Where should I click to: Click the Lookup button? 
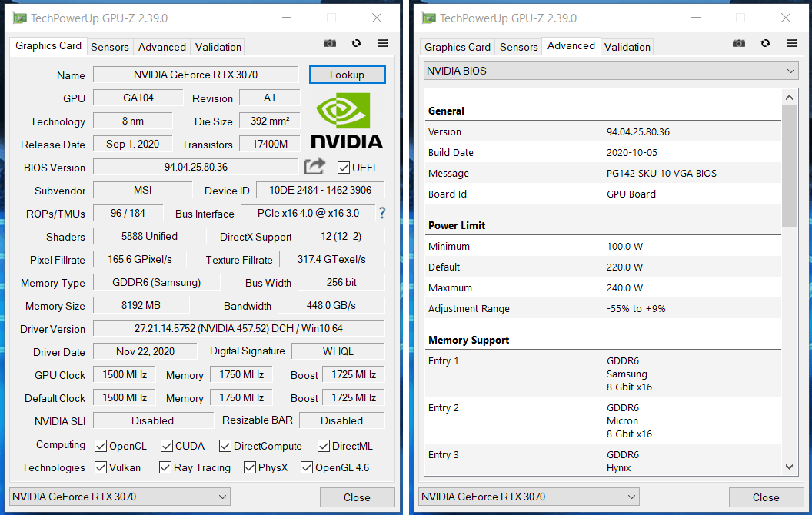(347, 75)
